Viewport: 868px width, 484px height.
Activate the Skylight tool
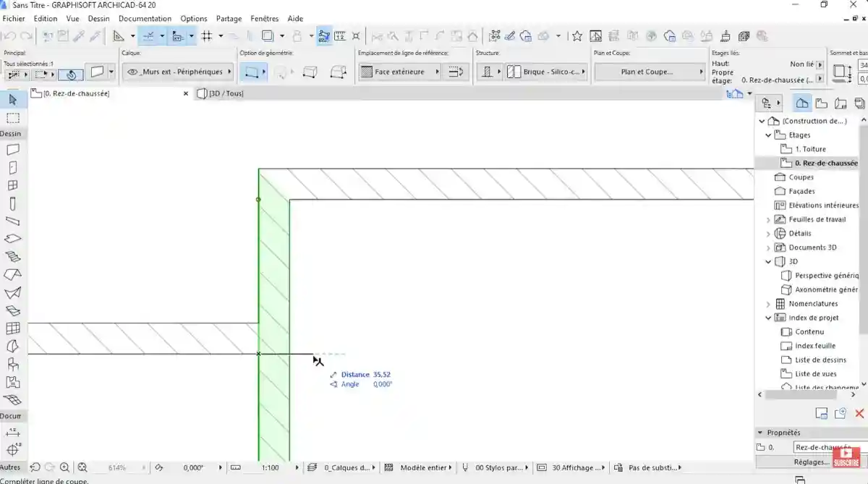pos(13,310)
